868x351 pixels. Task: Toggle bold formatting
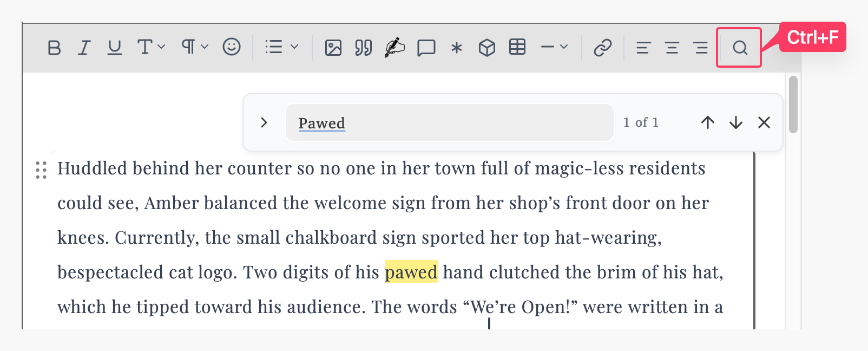click(54, 48)
